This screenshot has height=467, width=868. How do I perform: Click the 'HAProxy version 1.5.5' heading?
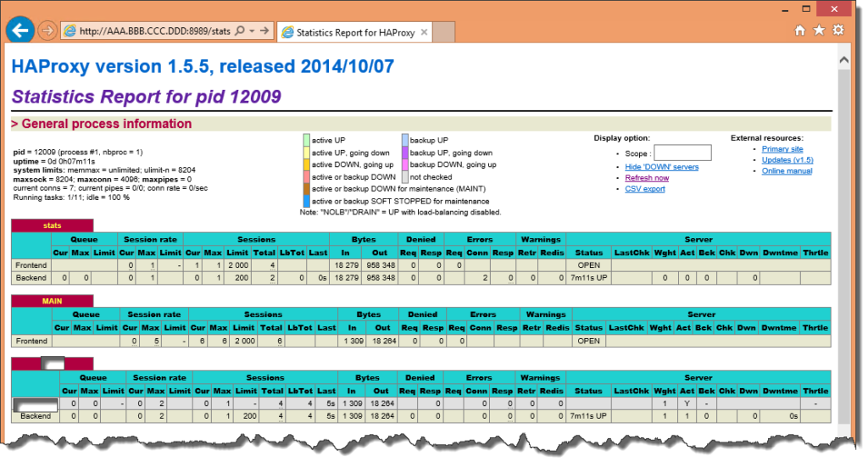(203, 66)
